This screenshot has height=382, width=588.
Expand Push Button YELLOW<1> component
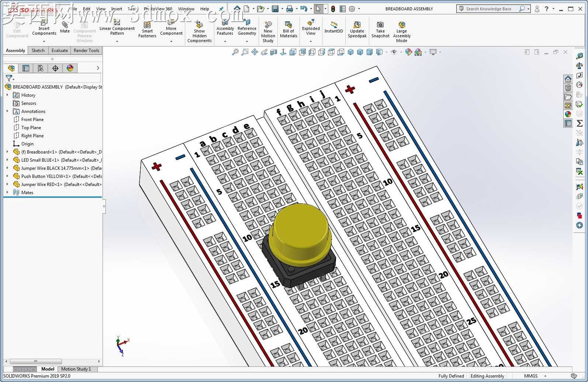7,176
